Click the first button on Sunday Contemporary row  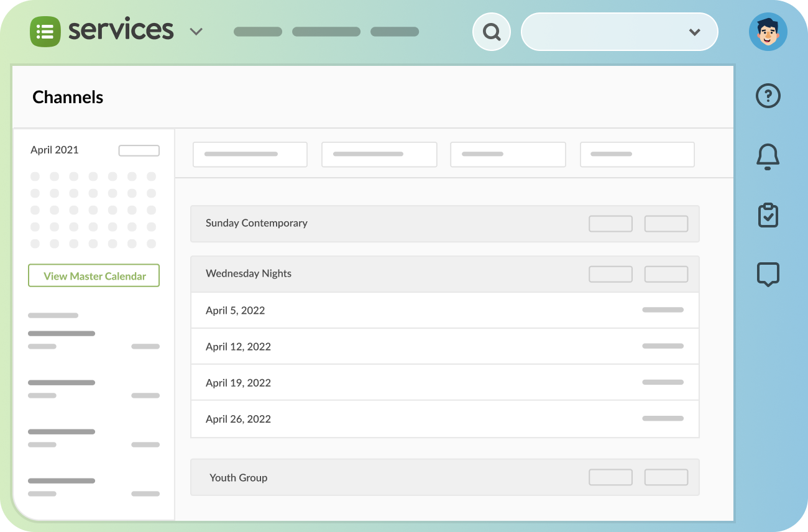[x=610, y=223]
